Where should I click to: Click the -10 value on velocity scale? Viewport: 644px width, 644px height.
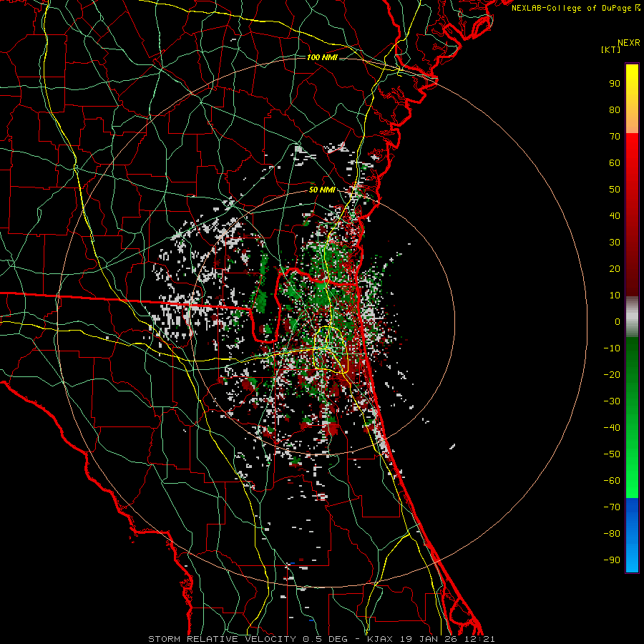click(x=612, y=348)
